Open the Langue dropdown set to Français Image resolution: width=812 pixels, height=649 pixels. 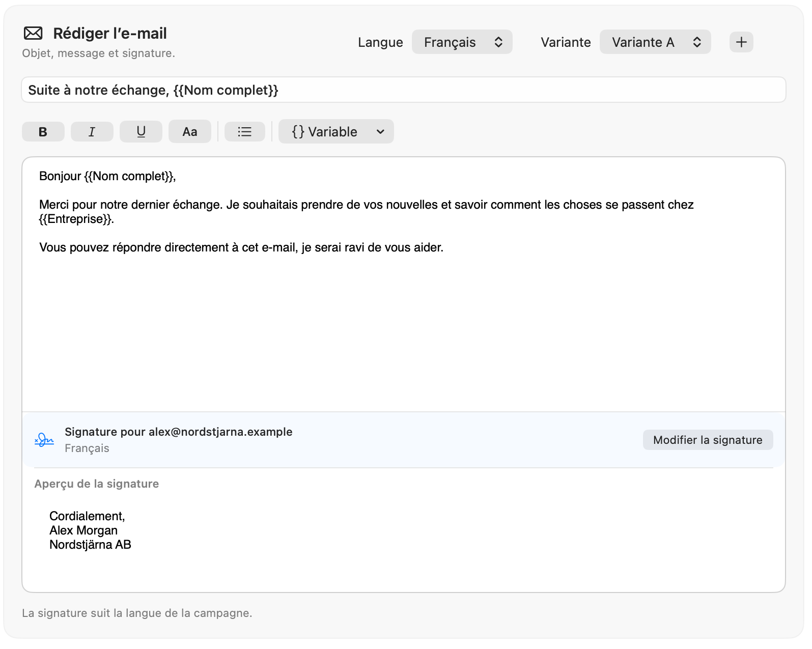(x=462, y=42)
